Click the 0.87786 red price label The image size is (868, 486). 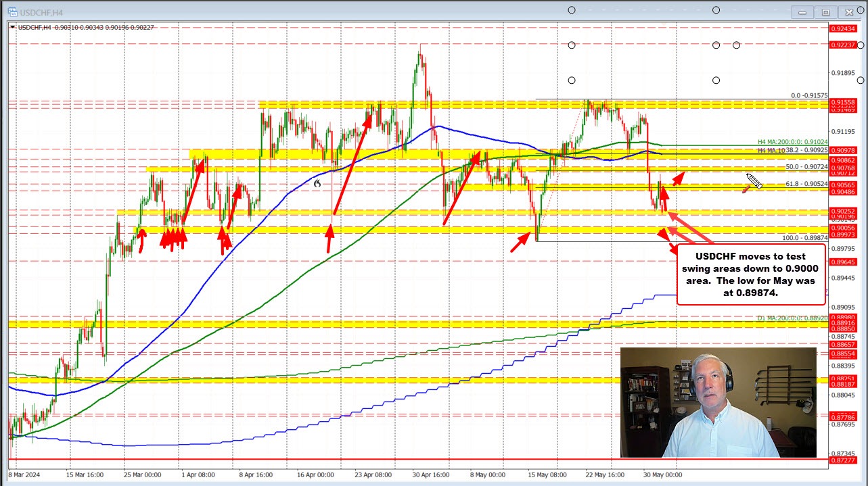[x=843, y=418]
